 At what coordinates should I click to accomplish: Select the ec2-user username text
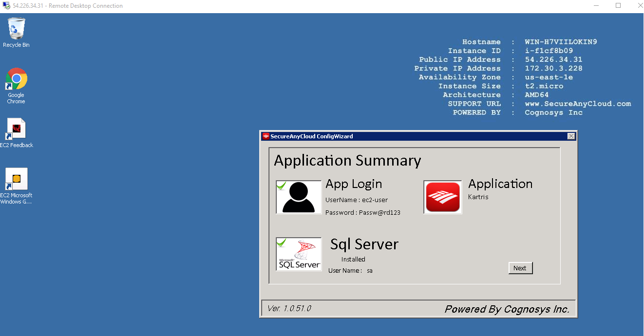(376, 200)
